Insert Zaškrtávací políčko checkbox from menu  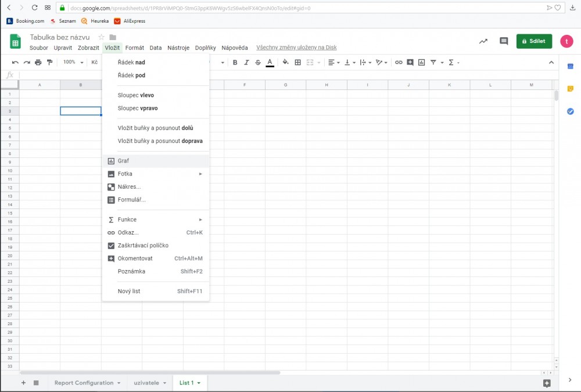143,246
